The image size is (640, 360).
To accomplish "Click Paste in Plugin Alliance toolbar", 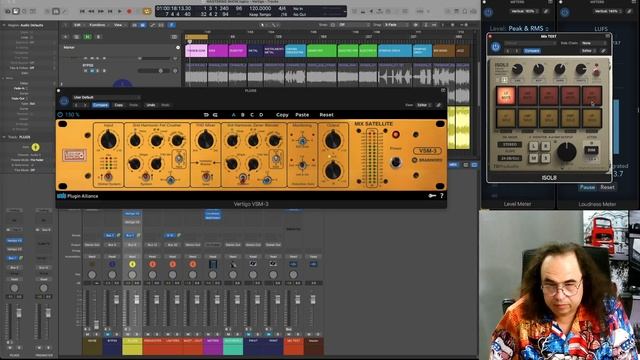I will point(302,115).
